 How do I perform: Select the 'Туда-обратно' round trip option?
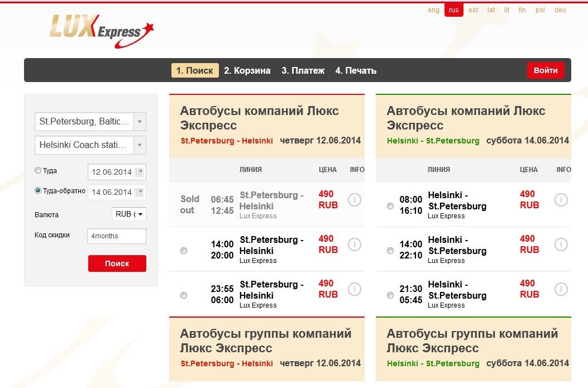click(38, 191)
